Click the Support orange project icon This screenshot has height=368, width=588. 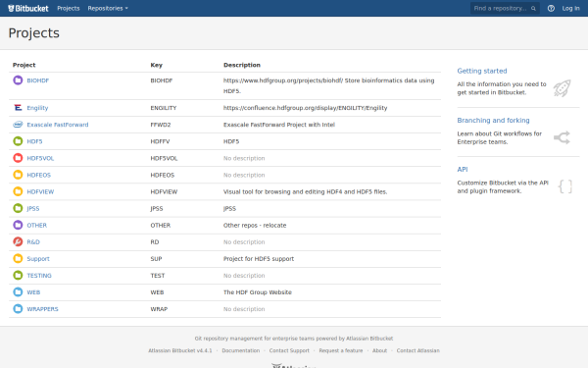click(18, 258)
